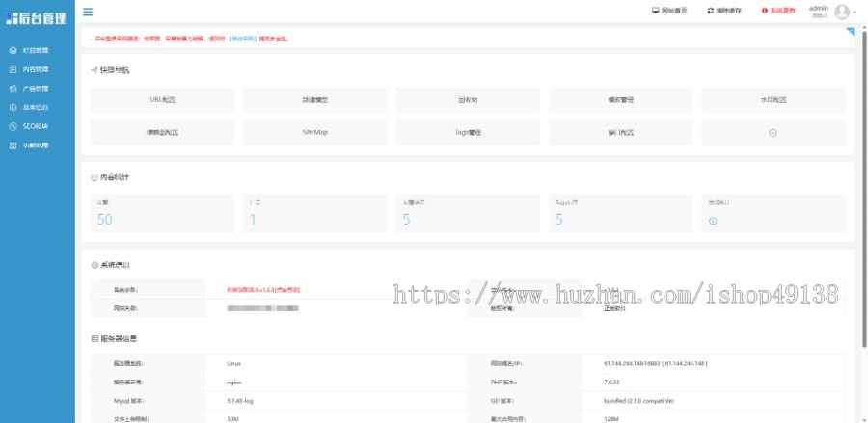Click the red 系统更新 link
The height and width of the screenshot is (423, 868).
783,11
